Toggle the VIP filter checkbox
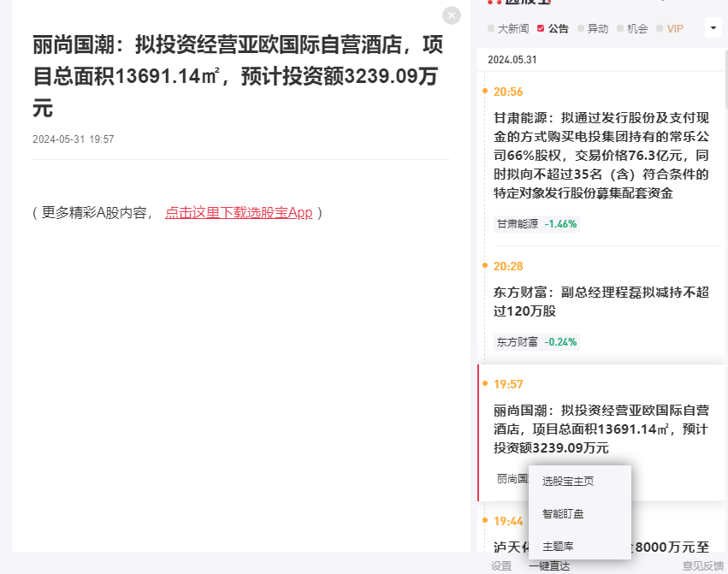728x574 pixels. click(660, 28)
